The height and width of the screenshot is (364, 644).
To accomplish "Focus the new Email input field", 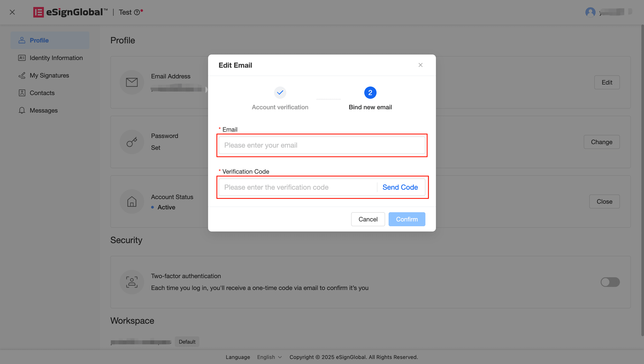I will [322, 145].
